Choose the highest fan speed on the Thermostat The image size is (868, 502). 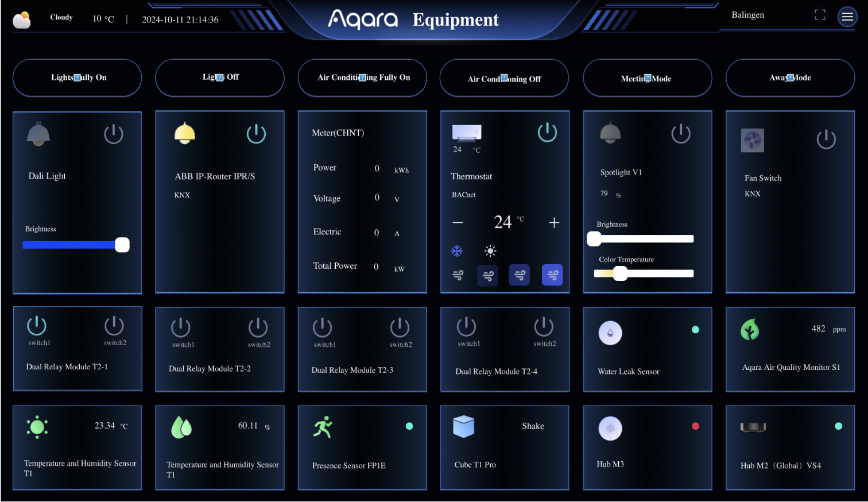click(552, 275)
